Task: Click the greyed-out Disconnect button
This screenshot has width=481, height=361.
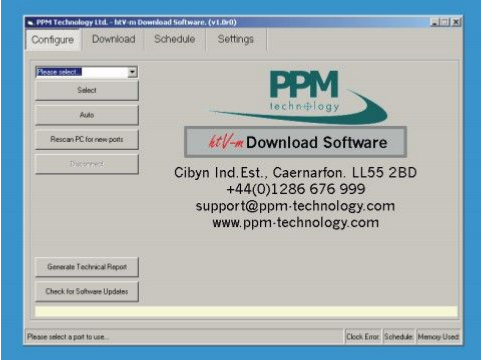Action: coord(87,164)
